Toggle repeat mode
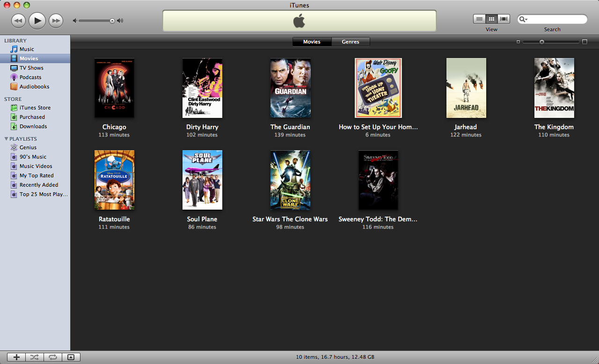The width and height of the screenshot is (599, 364). coord(53,357)
